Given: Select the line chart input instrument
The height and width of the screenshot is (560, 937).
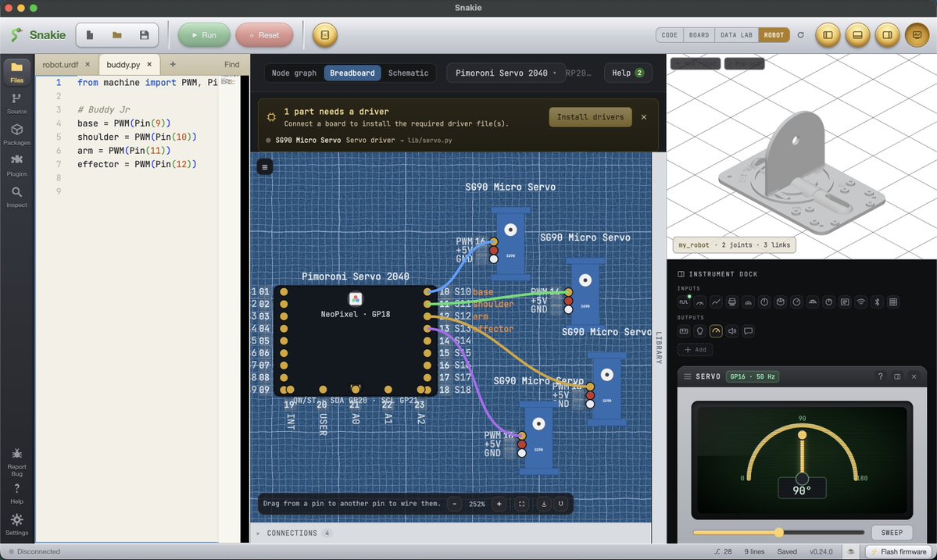Looking at the screenshot, I should tap(716, 302).
